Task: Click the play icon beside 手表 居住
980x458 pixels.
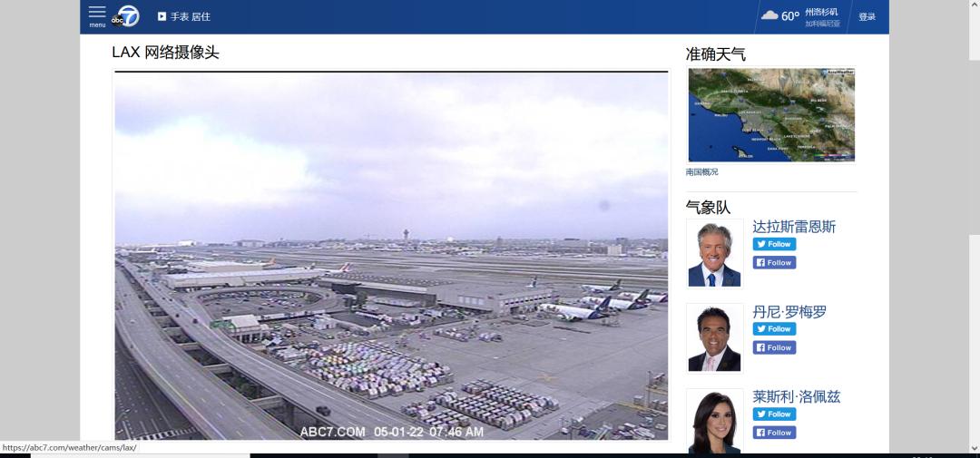Action: click(x=162, y=17)
